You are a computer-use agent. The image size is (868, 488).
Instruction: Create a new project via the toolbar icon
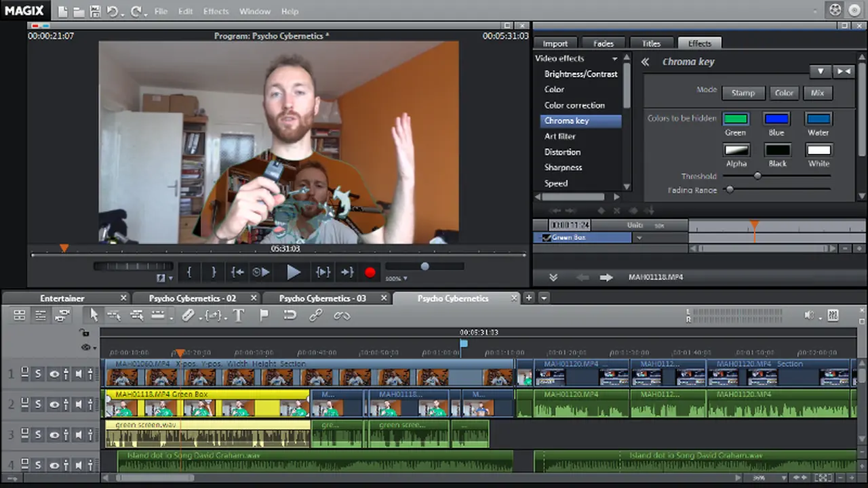point(62,12)
